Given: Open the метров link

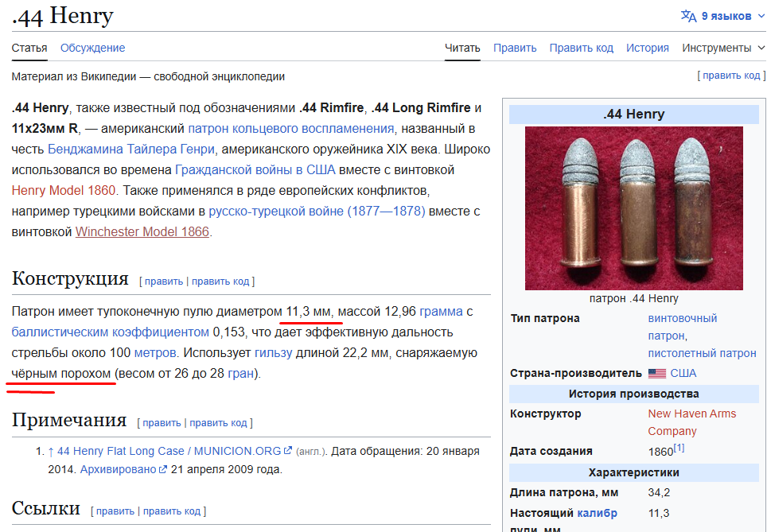Looking at the screenshot, I should pyautogui.click(x=155, y=353).
